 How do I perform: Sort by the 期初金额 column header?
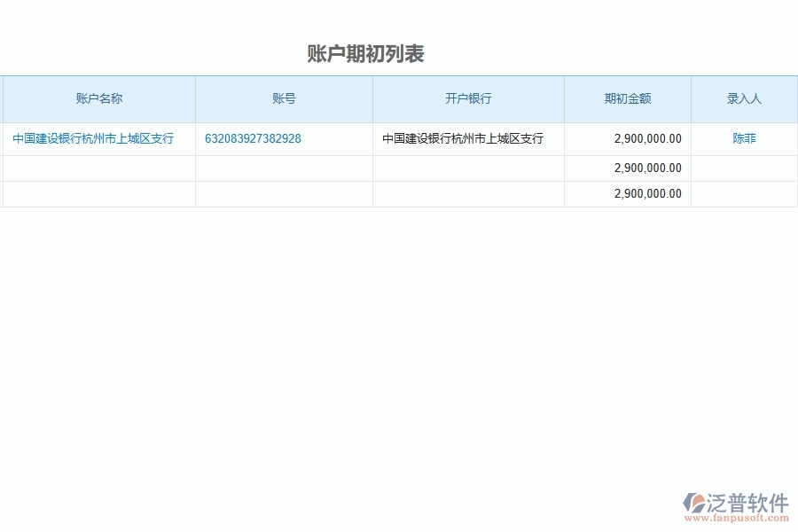click(627, 98)
